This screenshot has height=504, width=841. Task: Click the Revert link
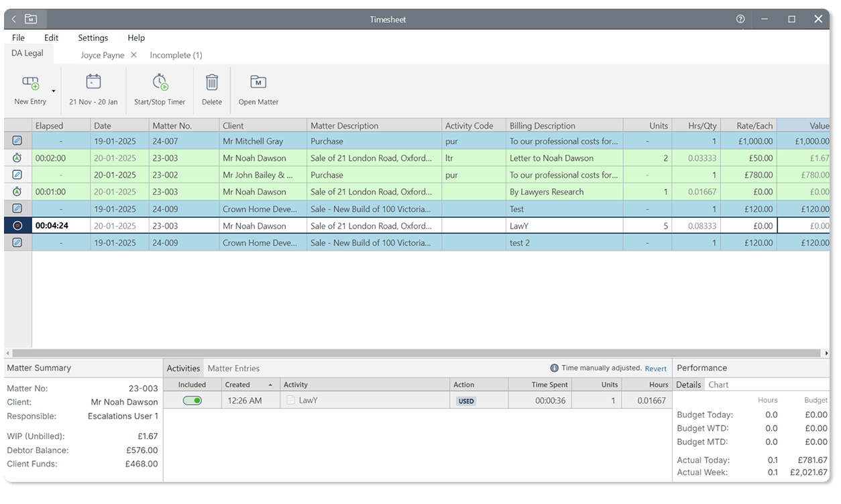pyautogui.click(x=655, y=369)
